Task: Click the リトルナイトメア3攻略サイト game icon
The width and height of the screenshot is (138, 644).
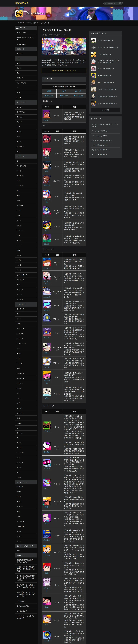Action: tap(93, 48)
